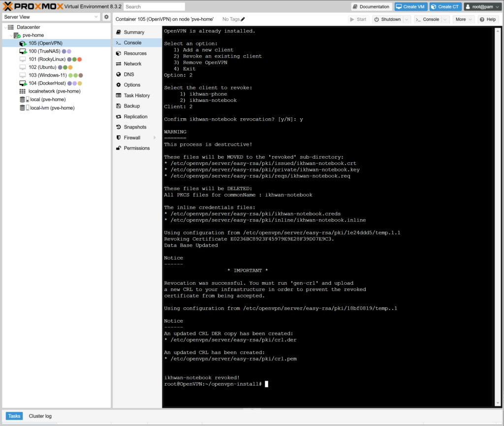Viewport: 504px width, 426px height.
Task: Open the Permissions section
Action: [136, 148]
